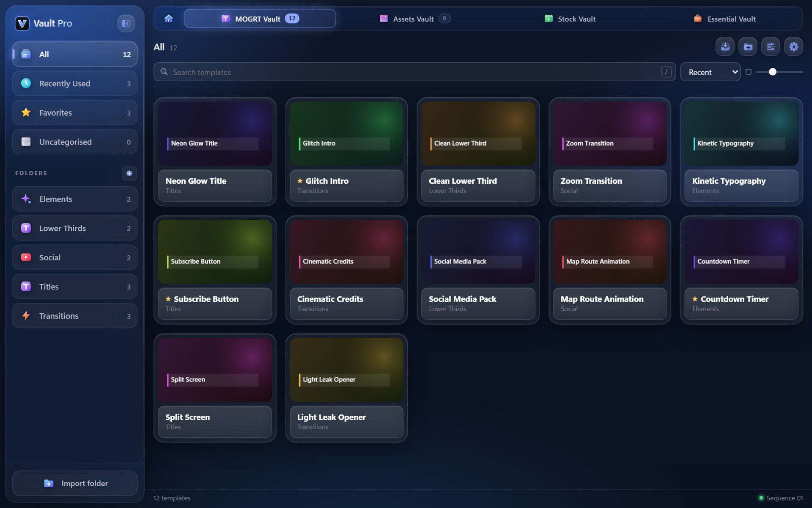Open the Titles folder
Image resolution: width=812 pixels, height=508 pixels.
coord(75,287)
